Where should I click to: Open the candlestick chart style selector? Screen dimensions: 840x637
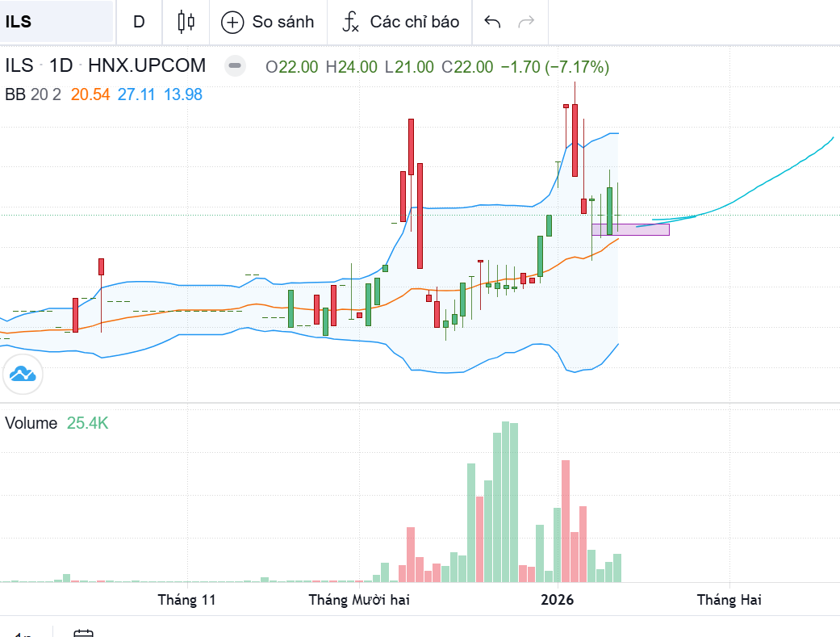[x=186, y=22]
